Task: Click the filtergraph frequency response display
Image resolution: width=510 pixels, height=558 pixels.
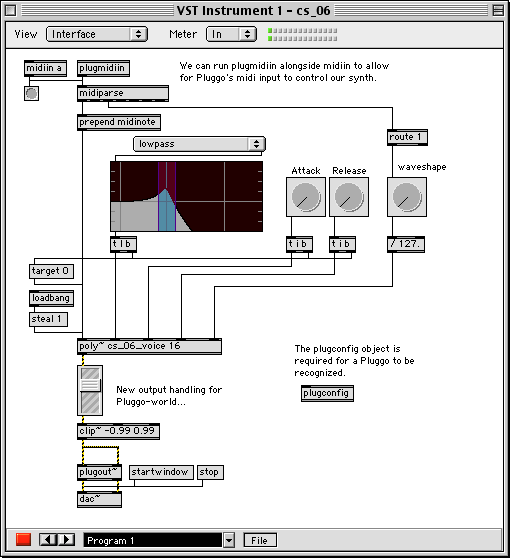Action: 186,196
